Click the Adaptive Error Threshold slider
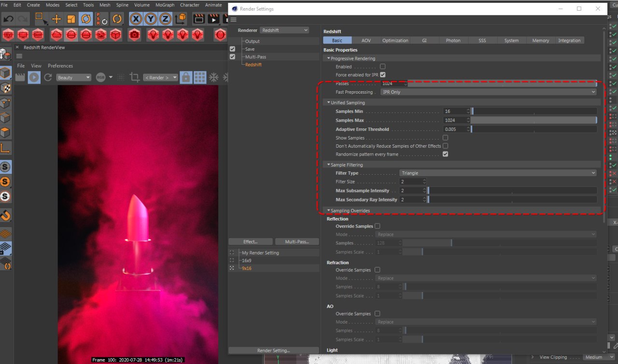This screenshot has width=618, height=364. 534,129
